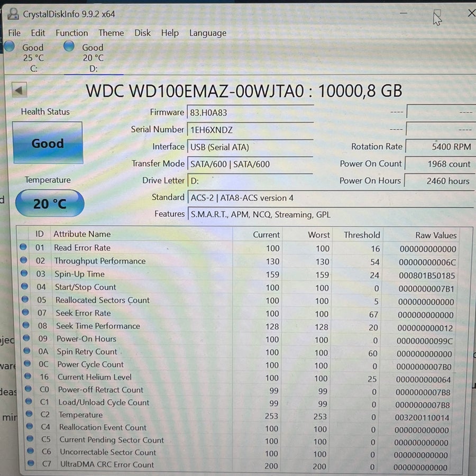Open the Help menu
Viewport: 476px width, 476px height.
click(170, 33)
